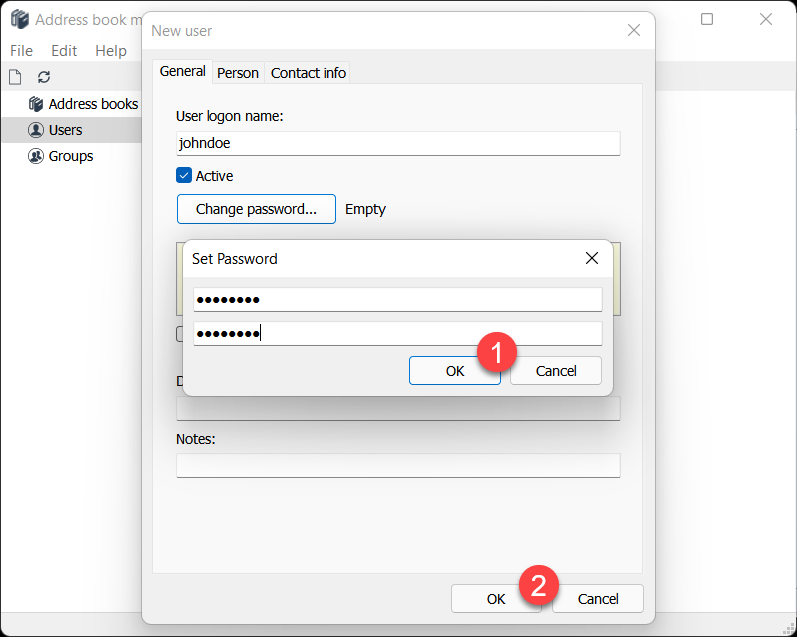Click the User logon name field
797x637 pixels.
pos(398,143)
